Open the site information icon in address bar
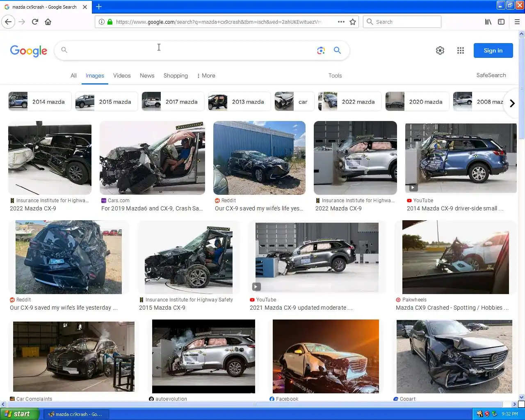525x420 pixels. [102, 22]
